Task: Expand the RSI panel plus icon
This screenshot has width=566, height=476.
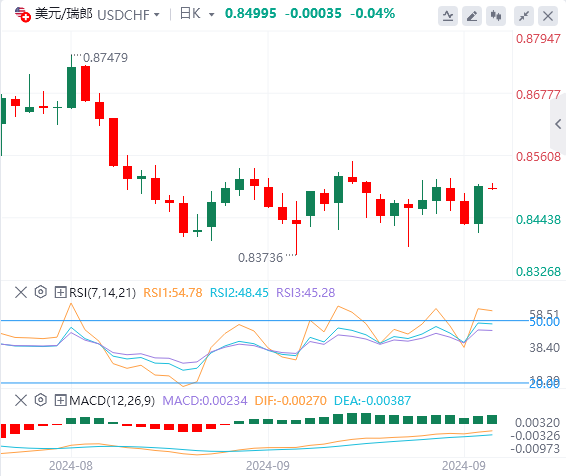Action: 60,292
